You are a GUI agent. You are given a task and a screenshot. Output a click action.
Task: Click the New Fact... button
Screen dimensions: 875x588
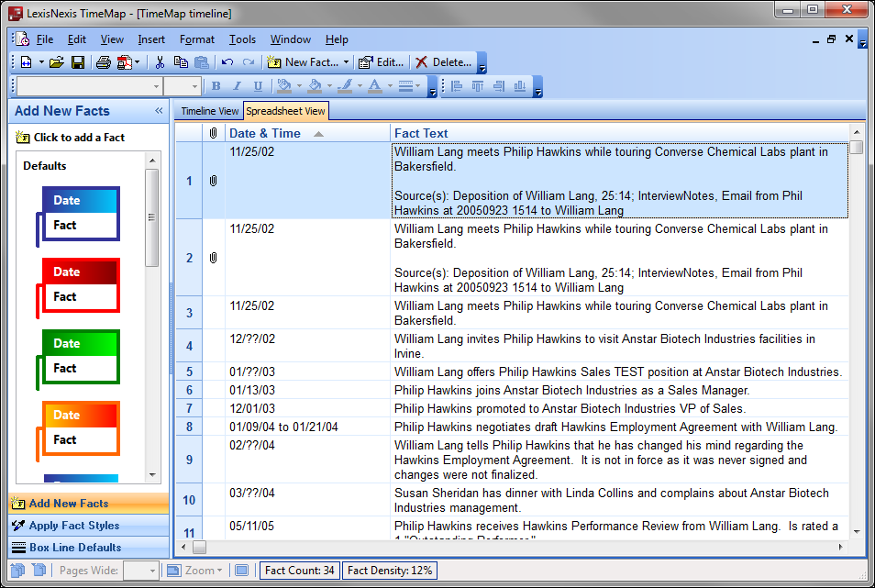pyautogui.click(x=303, y=62)
